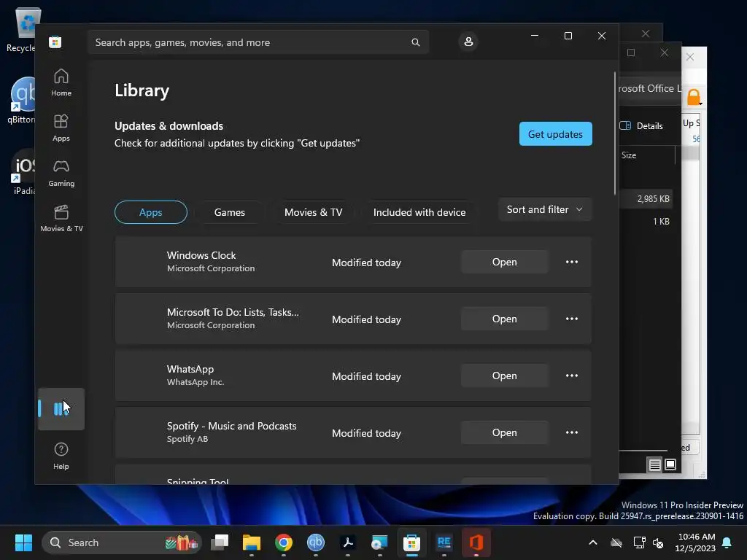Open more options for Microsoft To Do

[x=572, y=319]
